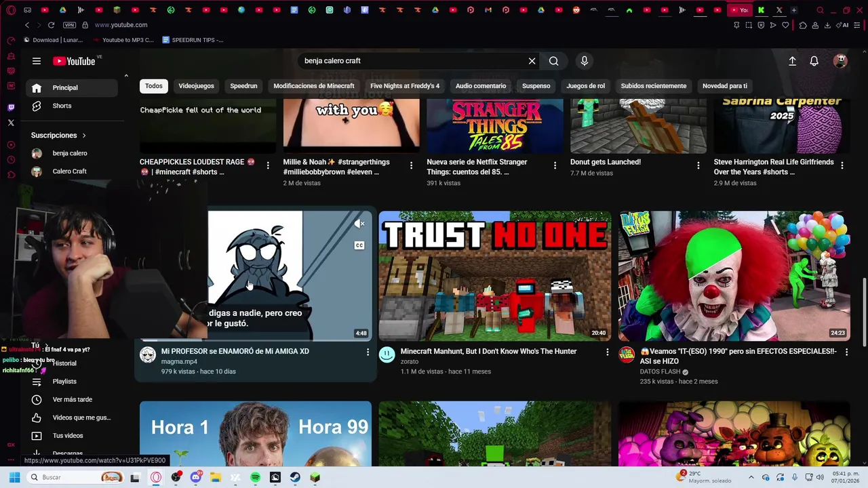The image size is (868, 488).
Task: Open the browser downloads icon
Action: tap(827, 25)
